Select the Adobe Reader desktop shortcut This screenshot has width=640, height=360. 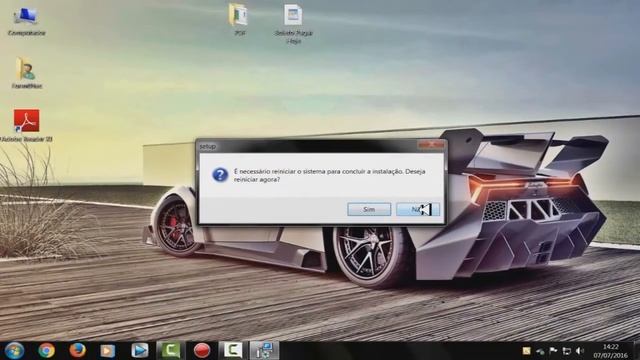coord(27,125)
